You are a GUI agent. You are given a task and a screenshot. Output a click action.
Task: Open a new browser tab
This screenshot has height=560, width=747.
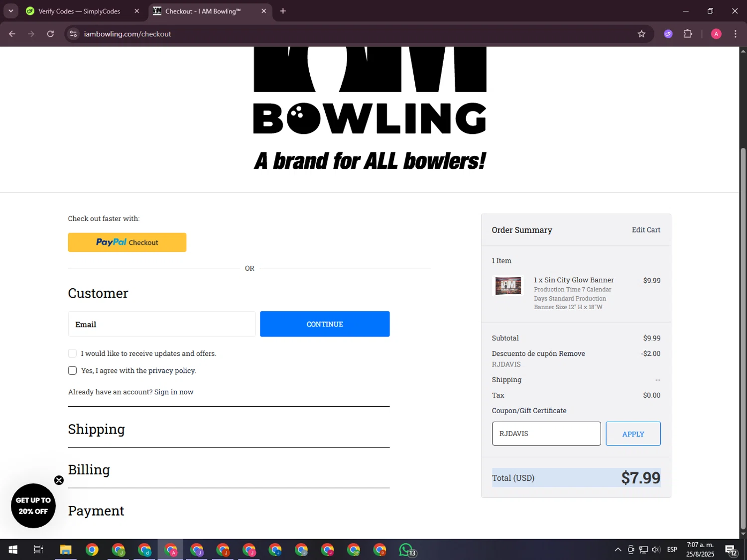click(283, 11)
